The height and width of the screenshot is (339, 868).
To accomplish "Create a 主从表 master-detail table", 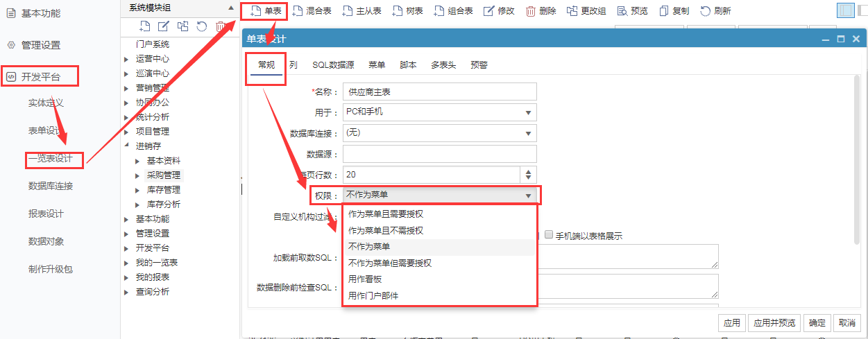I will pyautogui.click(x=348, y=11).
